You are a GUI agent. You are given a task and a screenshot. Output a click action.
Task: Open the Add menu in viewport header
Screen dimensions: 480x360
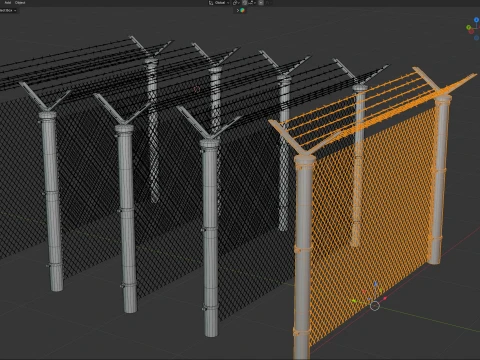click(x=8, y=2)
